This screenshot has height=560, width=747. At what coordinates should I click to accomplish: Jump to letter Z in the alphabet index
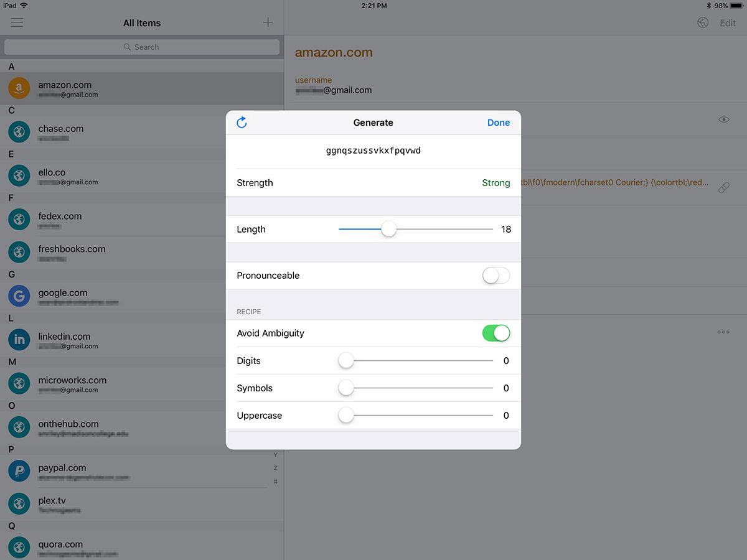pyautogui.click(x=275, y=468)
